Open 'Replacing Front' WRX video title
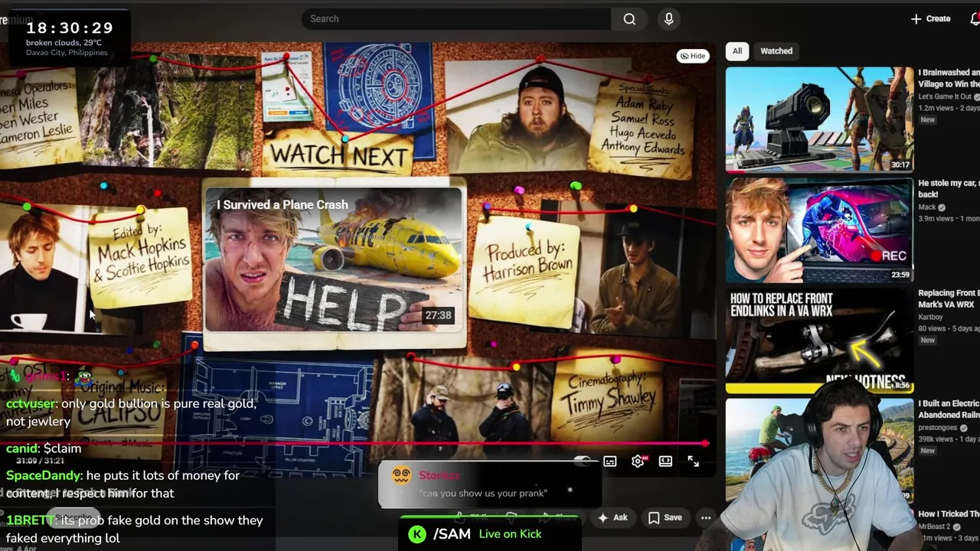Image resolution: width=980 pixels, height=551 pixels. tap(949, 299)
